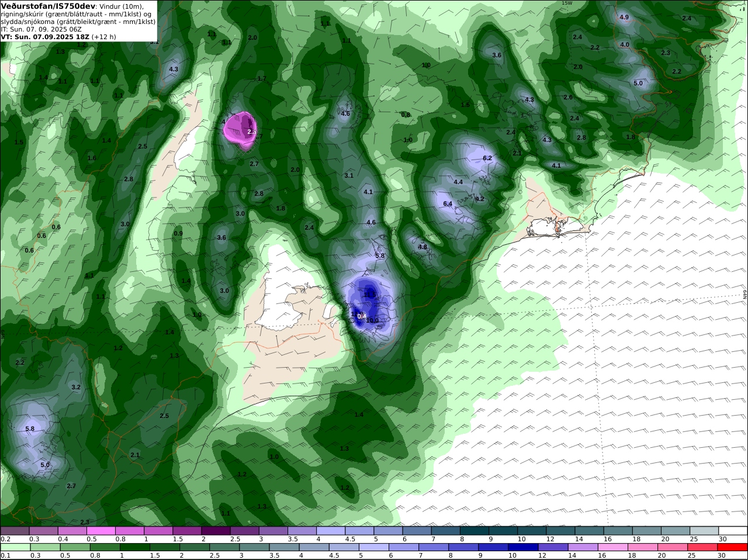The height and width of the screenshot is (560, 748).
Task: Click the 4.8 precipitation value
Action: [423, 247]
